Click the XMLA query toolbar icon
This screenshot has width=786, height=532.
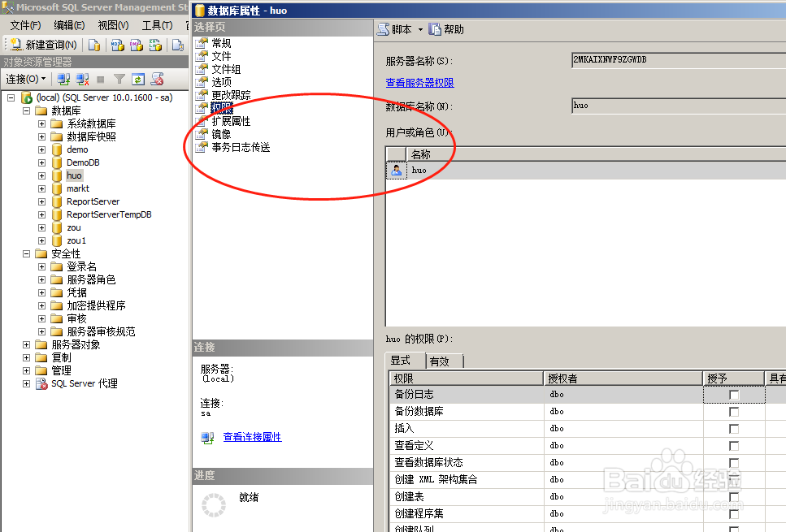point(155,45)
